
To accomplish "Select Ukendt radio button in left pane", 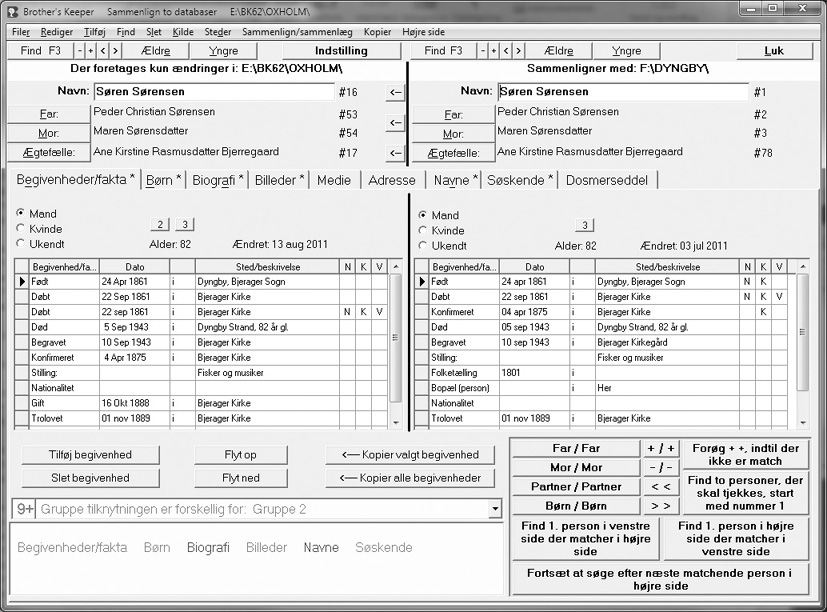I will [x=21, y=244].
